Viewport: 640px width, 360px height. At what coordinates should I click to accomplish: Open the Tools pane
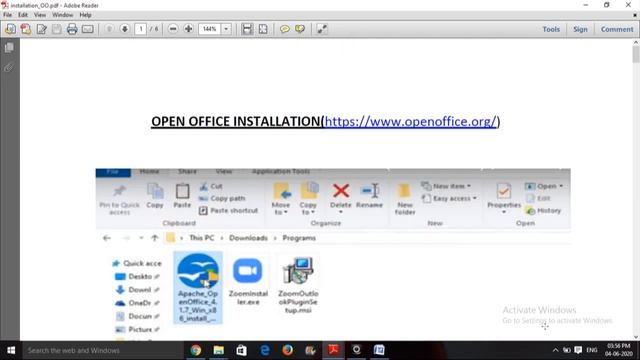point(551,29)
